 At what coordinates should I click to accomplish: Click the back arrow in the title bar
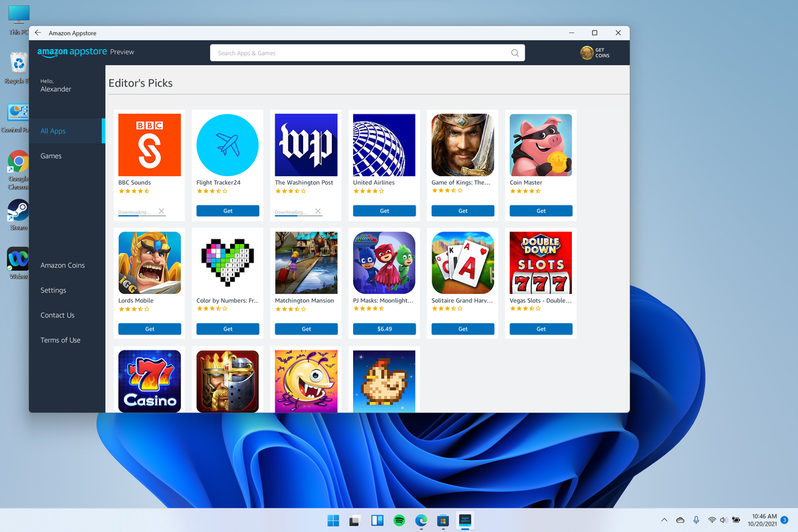(37, 32)
